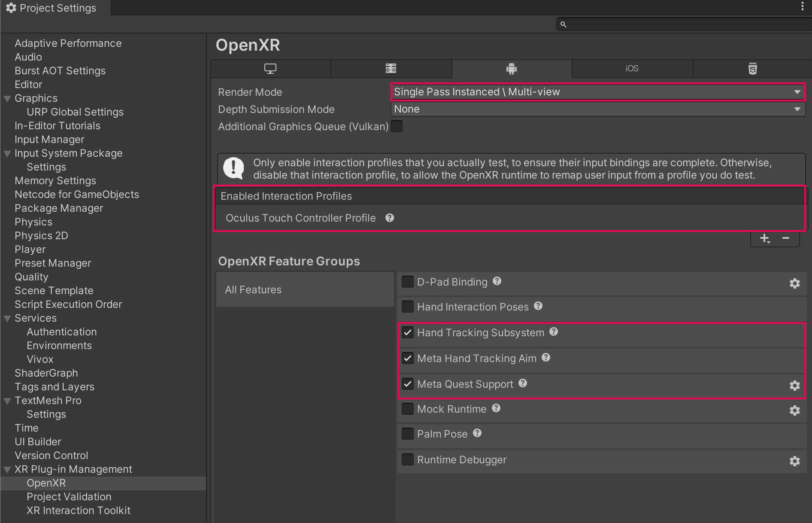Click the D-Pad Binding help icon
Viewport: 812px width, 523px height.
[497, 281]
